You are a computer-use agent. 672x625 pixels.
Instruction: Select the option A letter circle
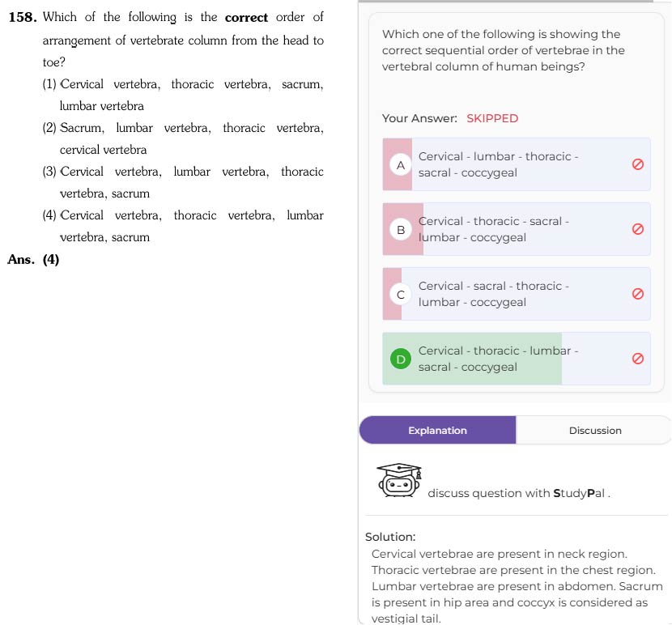(401, 165)
